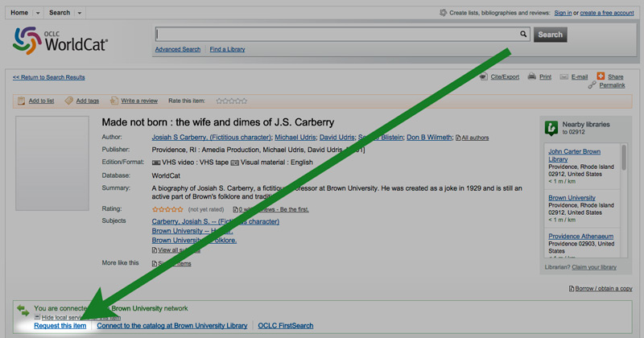Open author David Udris link
644x338 pixels.
click(x=336, y=138)
